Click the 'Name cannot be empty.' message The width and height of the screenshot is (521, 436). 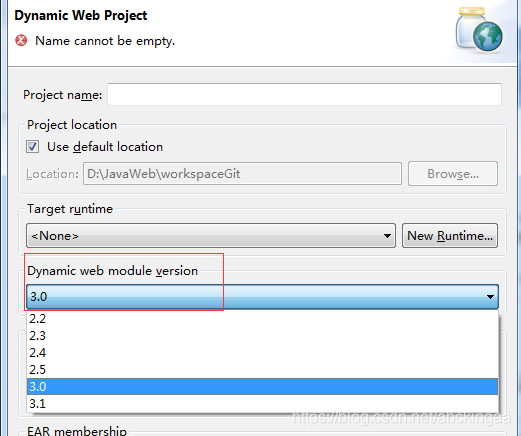click(105, 41)
